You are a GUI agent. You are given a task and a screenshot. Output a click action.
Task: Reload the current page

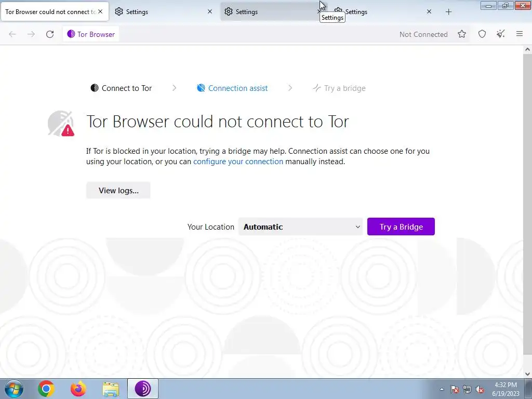click(50, 34)
